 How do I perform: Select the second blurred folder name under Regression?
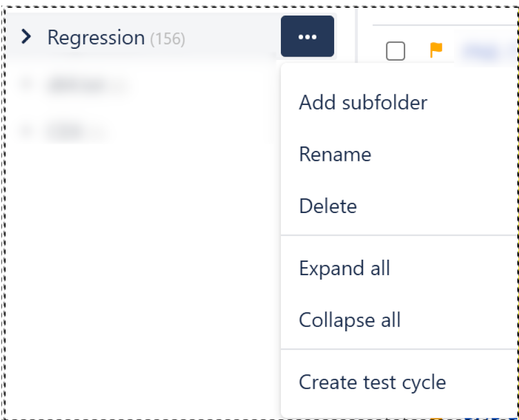pyautogui.click(x=67, y=132)
